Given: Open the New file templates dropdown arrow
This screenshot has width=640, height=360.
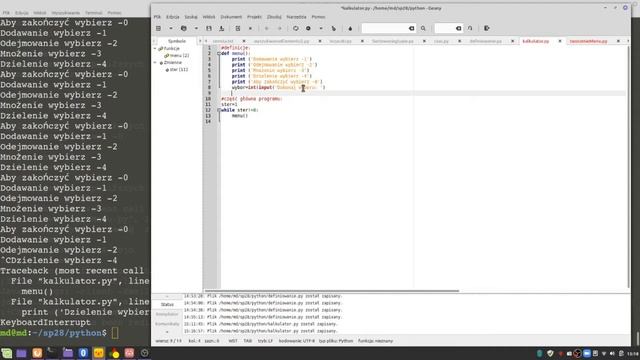Looking at the screenshot, I should [171, 29].
